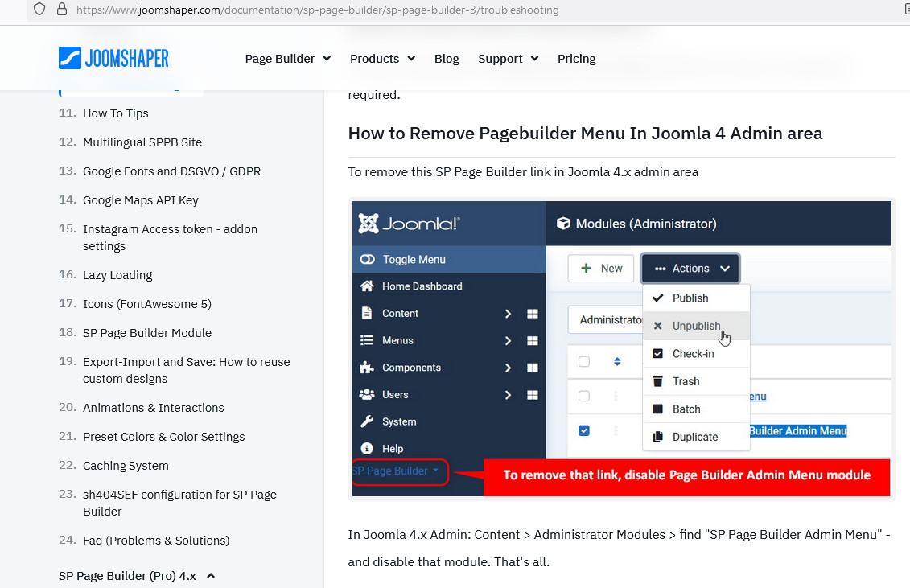Choose Unpublish from the Actions menu
This screenshot has height=588, width=910.
pos(696,326)
